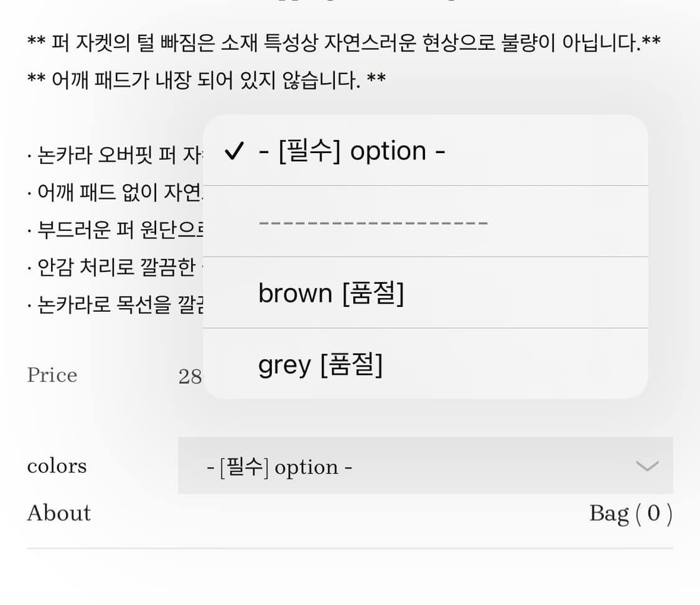Click the chevron on the colors dropdown
Screen dimensions: 700x605
click(646, 466)
